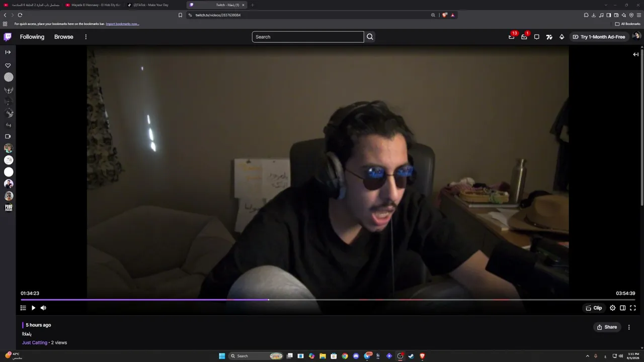This screenshot has width=644, height=362.
Task: Click Try 1-Month Ad-Free button
Action: [x=599, y=37]
